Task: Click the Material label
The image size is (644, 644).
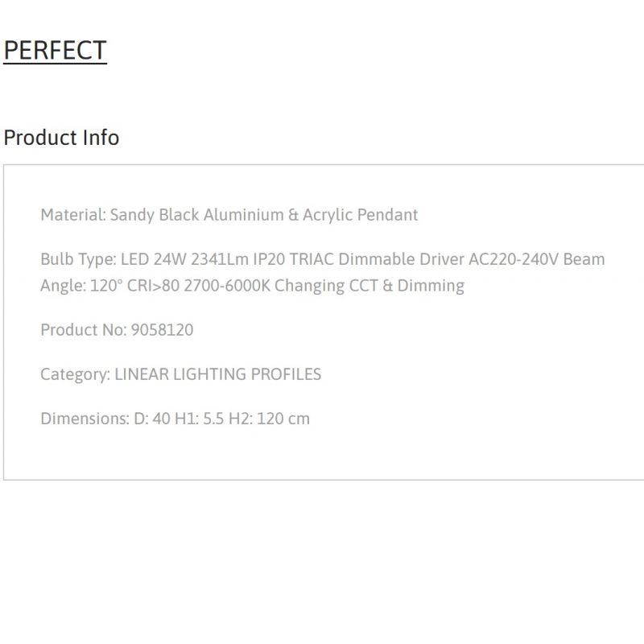Action: 73,215
